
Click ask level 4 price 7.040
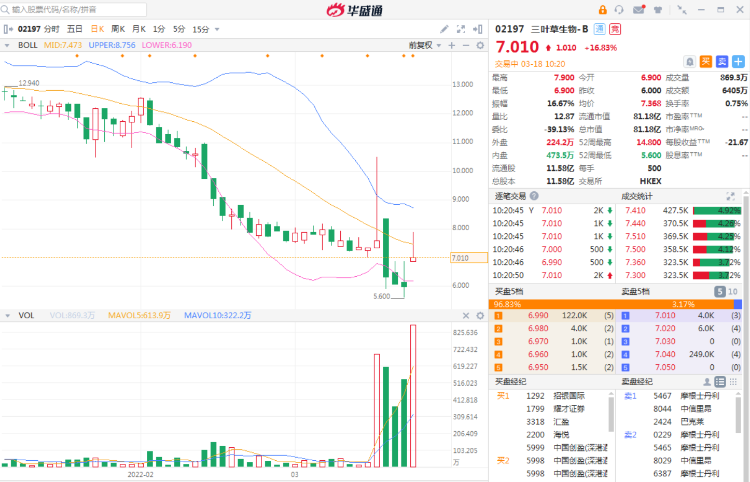(665, 354)
